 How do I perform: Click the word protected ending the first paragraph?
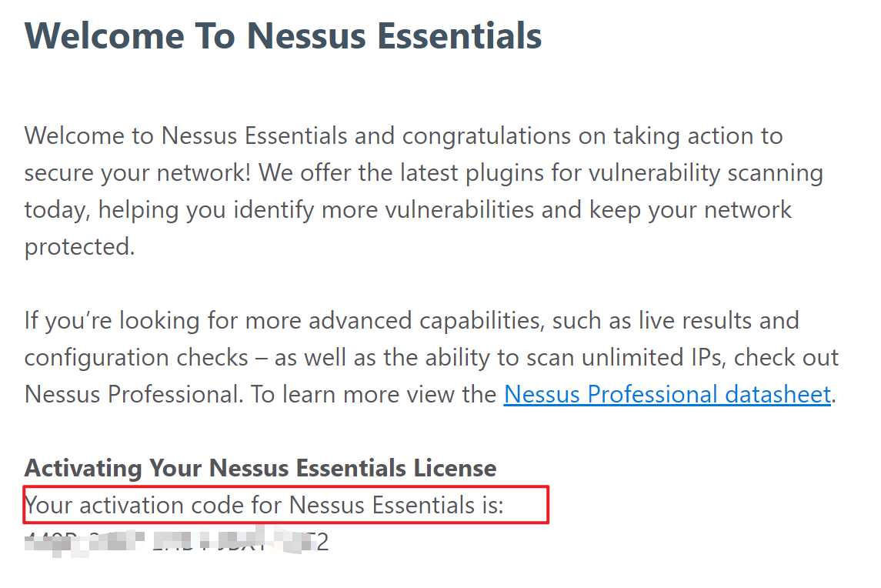(x=79, y=247)
